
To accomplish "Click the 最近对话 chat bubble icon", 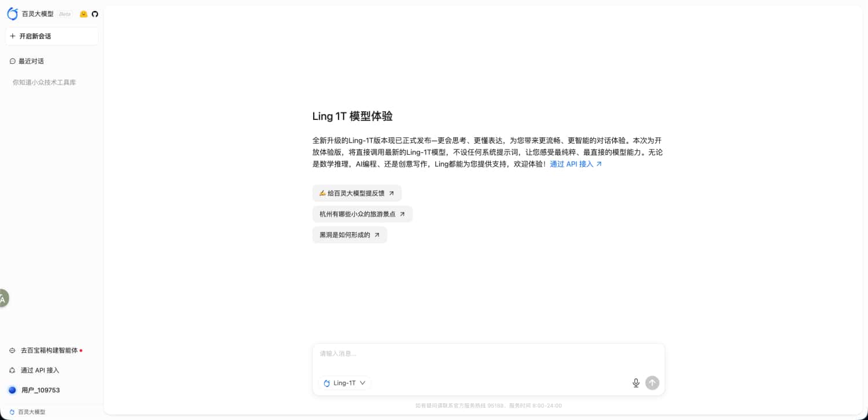I will tap(13, 61).
